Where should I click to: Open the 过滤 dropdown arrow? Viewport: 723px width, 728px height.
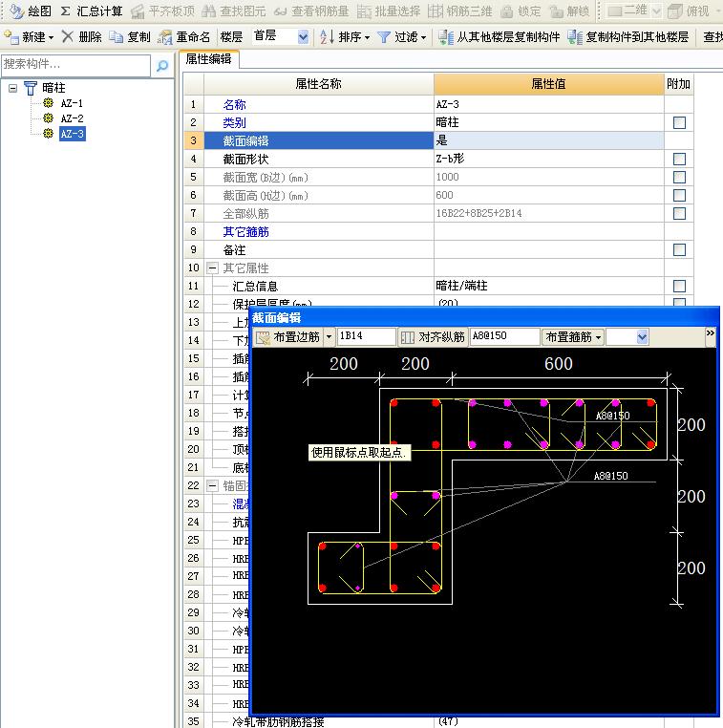[424, 37]
